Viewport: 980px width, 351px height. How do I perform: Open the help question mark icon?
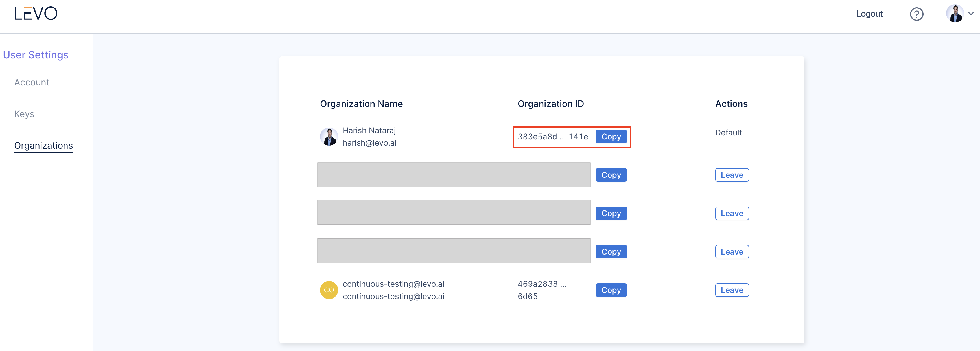pos(917,14)
